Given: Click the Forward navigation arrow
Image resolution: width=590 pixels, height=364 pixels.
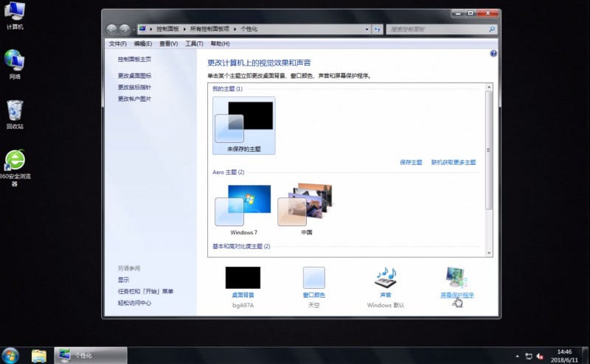Looking at the screenshot, I should point(125,29).
